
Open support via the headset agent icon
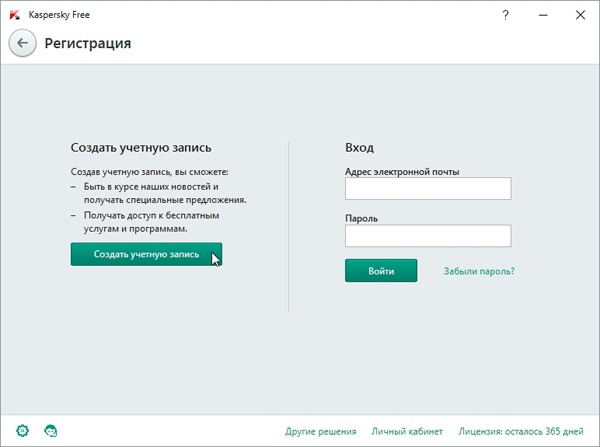[x=51, y=431]
